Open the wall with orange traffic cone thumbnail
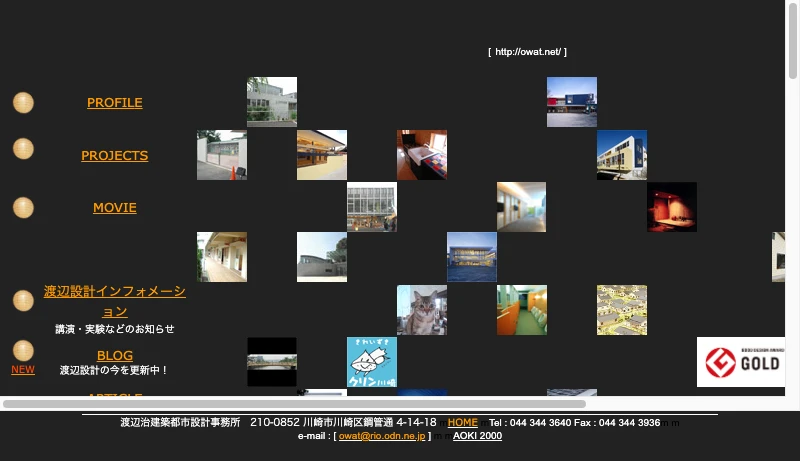This screenshot has width=800, height=461. point(222,155)
